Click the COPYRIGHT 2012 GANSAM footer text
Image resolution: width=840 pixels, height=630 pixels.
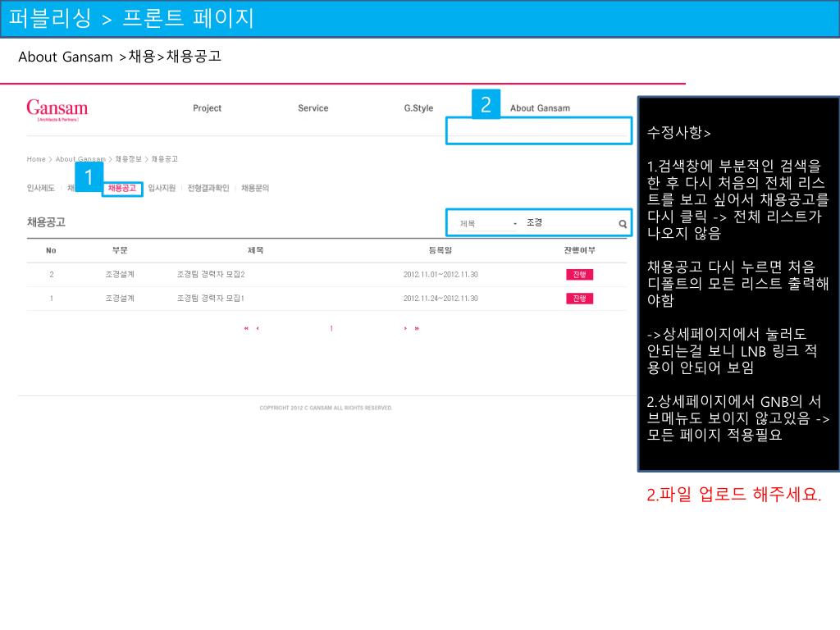326,409
